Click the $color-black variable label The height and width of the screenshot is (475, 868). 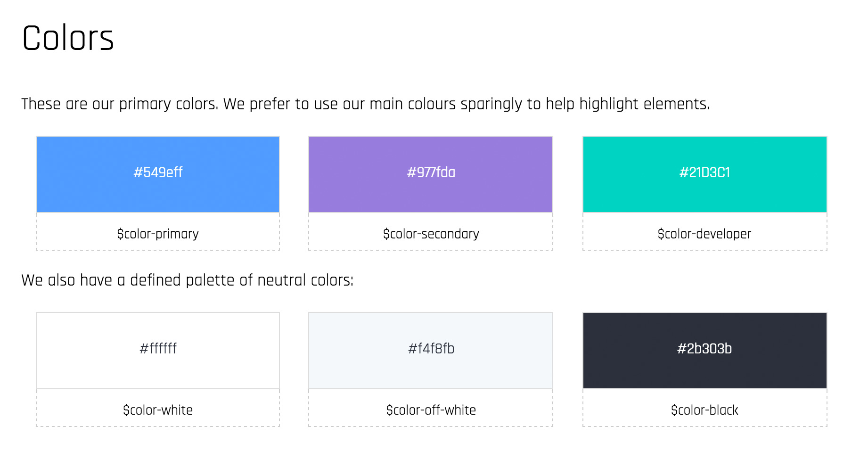pos(704,410)
